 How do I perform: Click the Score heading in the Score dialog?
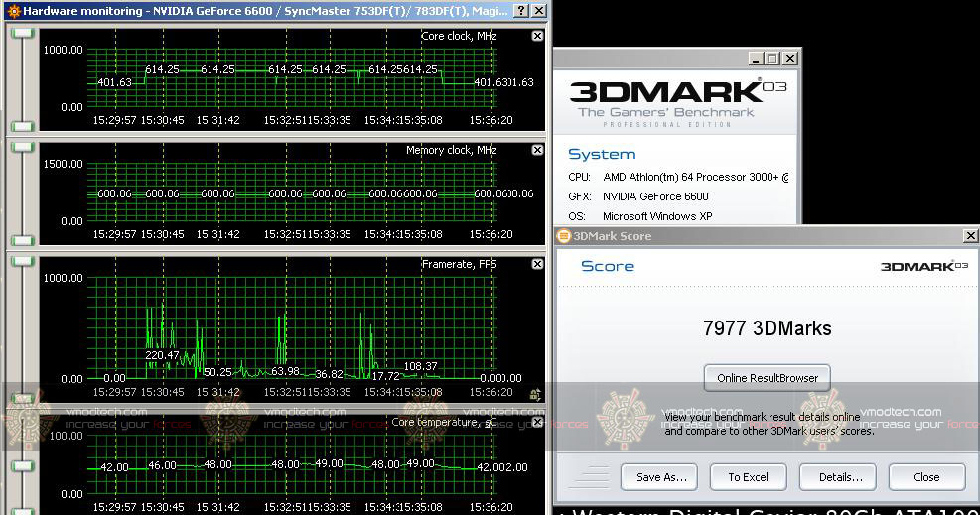(608, 266)
